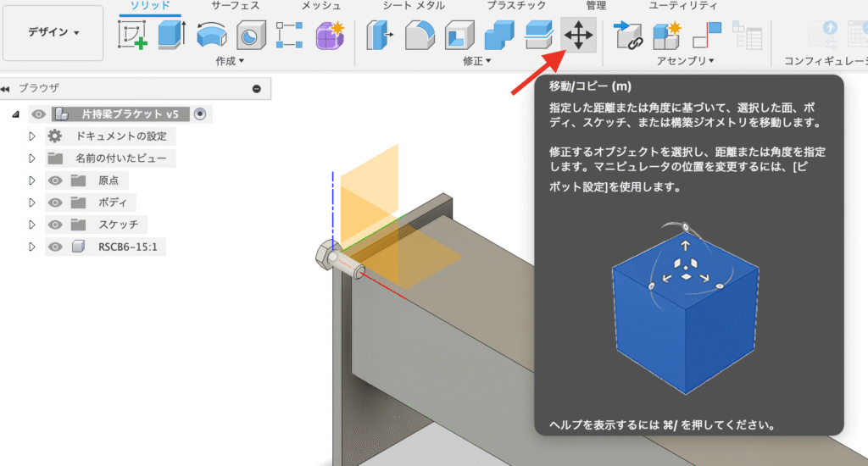
Task: Switch to the ソリッド tab
Action: 150,6
